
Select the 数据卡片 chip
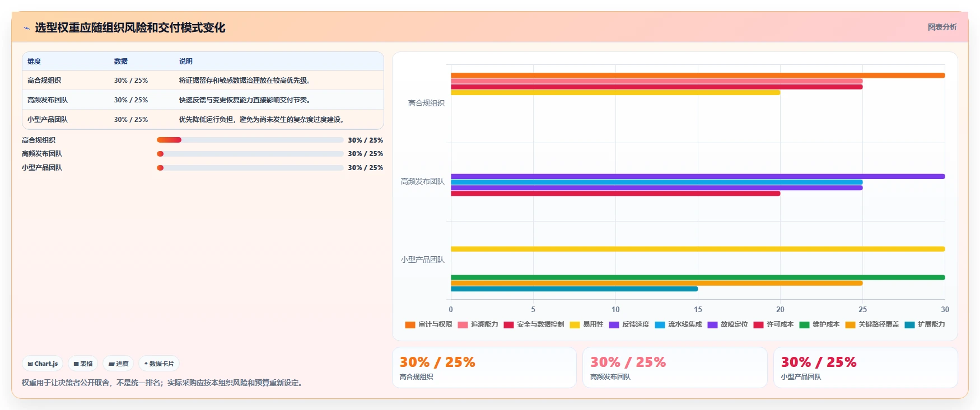[x=159, y=364]
